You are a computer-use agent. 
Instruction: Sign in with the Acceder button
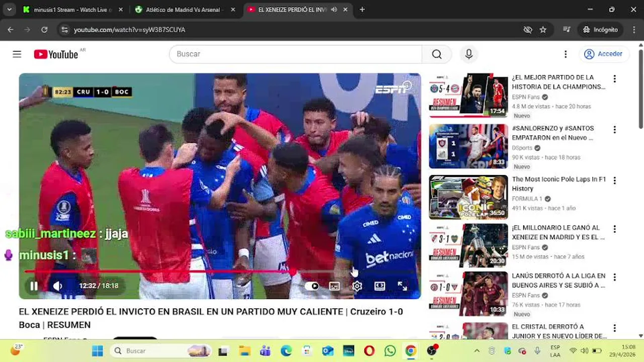pyautogui.click(x=604, y=54)
